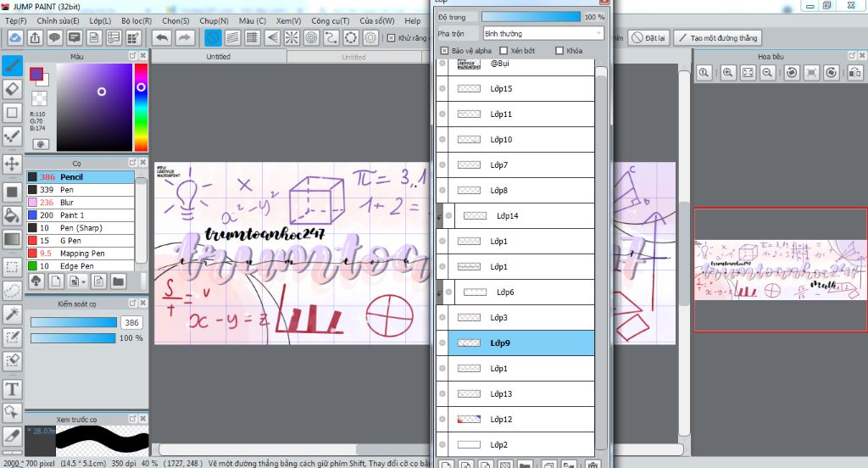The image size is (868, 468).
Task: Enable radial snap guide
Action: (x=292, y=37)
